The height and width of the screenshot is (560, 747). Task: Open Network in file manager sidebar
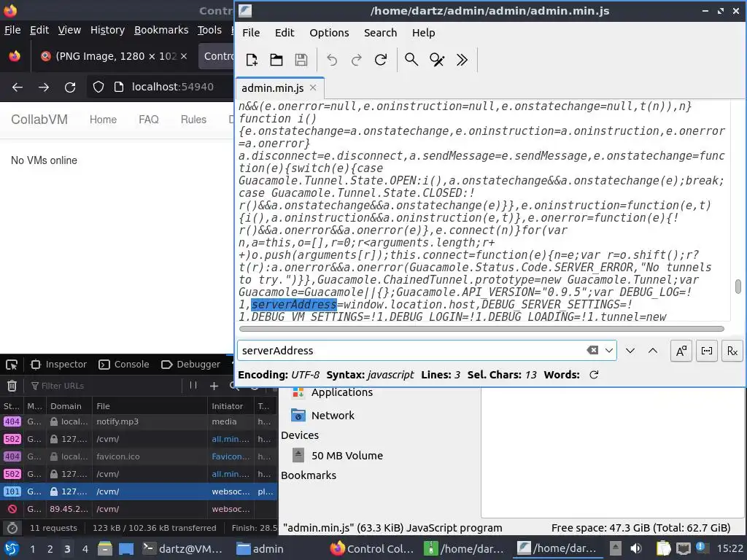click(323, 415)
